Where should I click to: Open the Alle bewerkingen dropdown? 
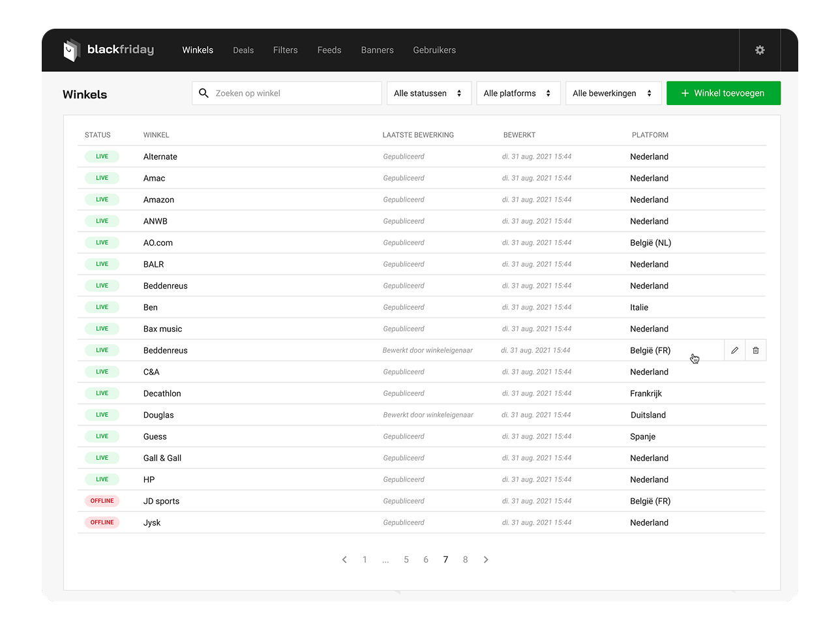tap(613, 93)
